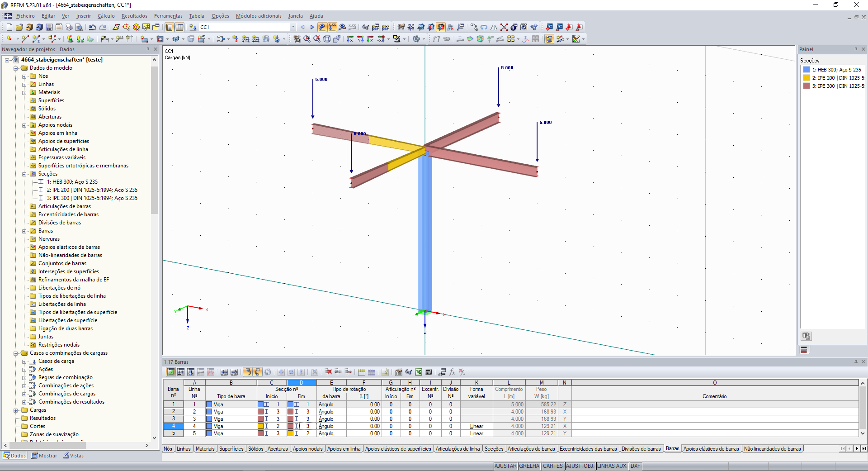Click the New file icon
The image size is (868, 471).
pos(9,27)
